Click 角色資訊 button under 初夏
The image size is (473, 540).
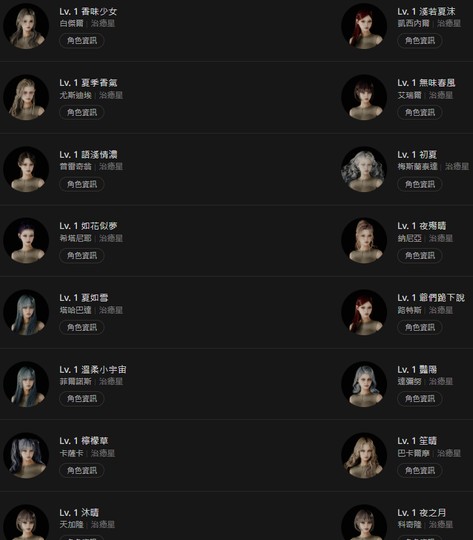(420, 184)
